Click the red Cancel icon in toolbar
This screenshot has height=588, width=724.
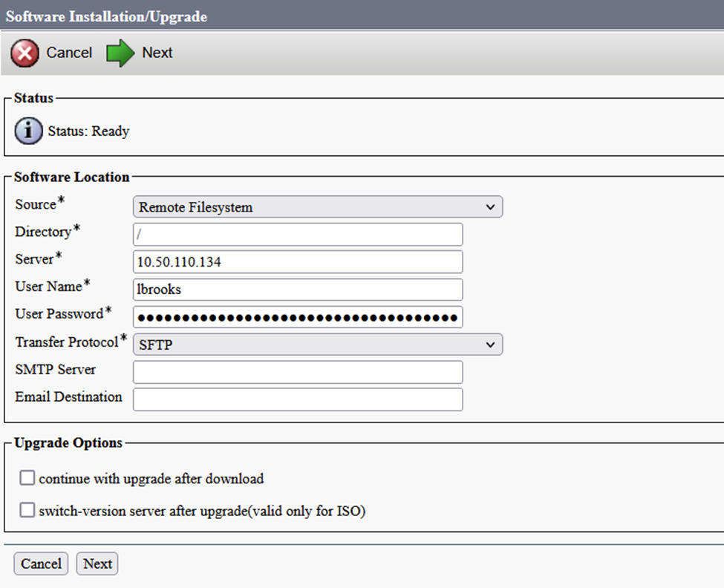[x=25, y=53]
